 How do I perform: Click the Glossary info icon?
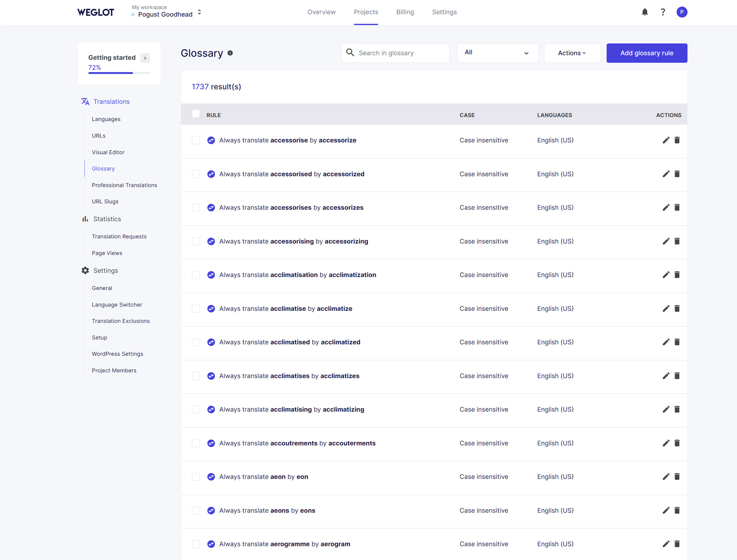230,53
